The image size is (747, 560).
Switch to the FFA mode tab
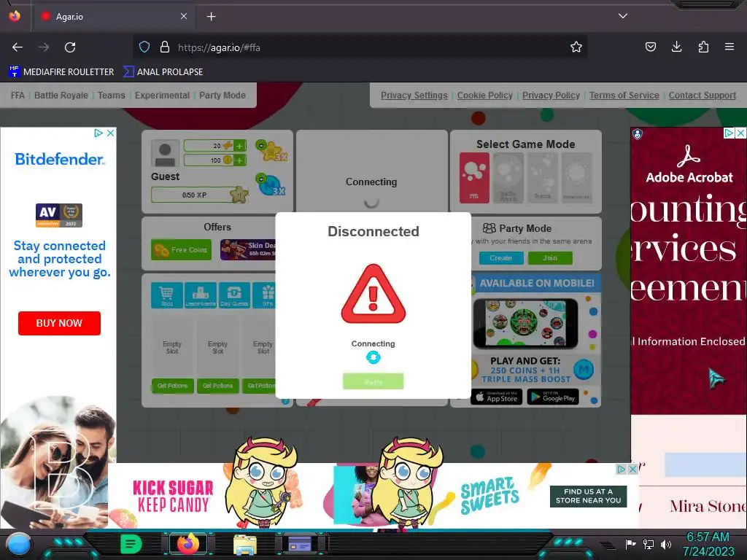point(18,96)
